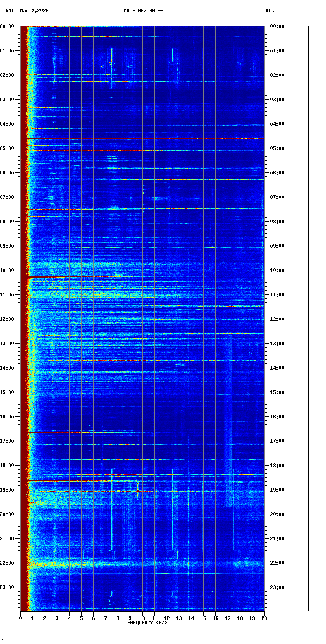
Task: Click the 17:00 label on right UTC axis
Action: (277, 441)
